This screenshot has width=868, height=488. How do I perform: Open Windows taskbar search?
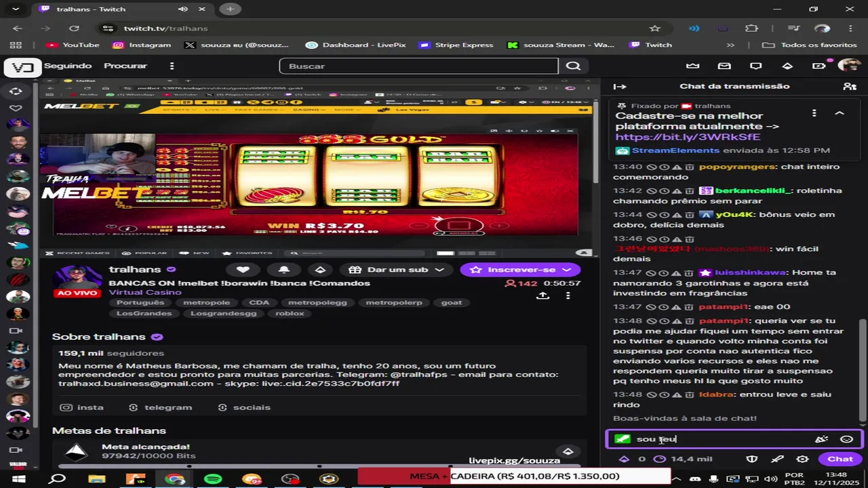(x=58, y=479)
